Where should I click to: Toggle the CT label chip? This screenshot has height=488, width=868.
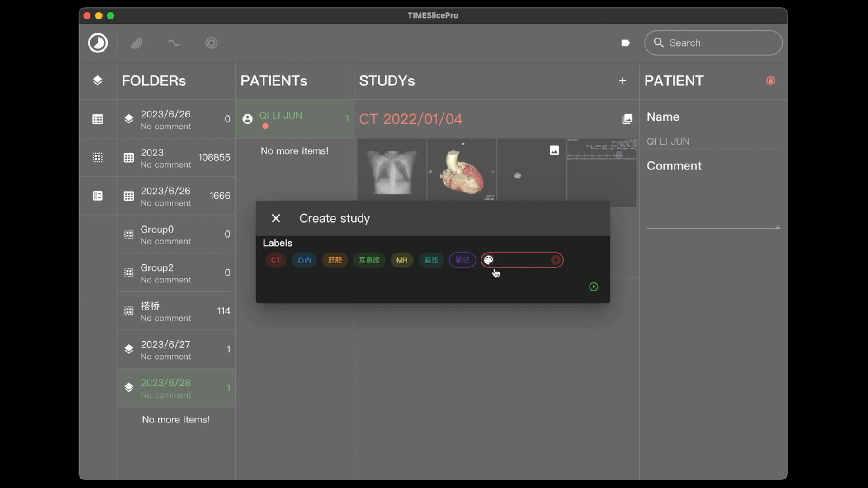pyautogui.click(x=276, y=260)
